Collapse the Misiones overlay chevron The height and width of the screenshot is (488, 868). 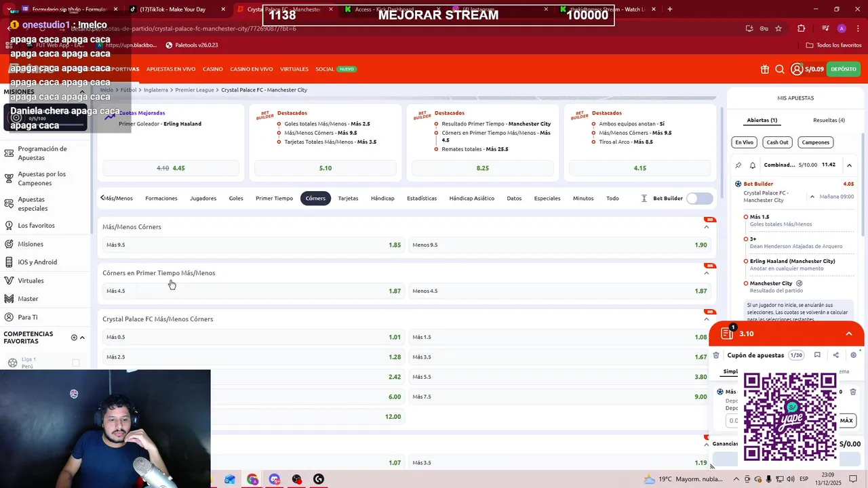pos(82,91)
